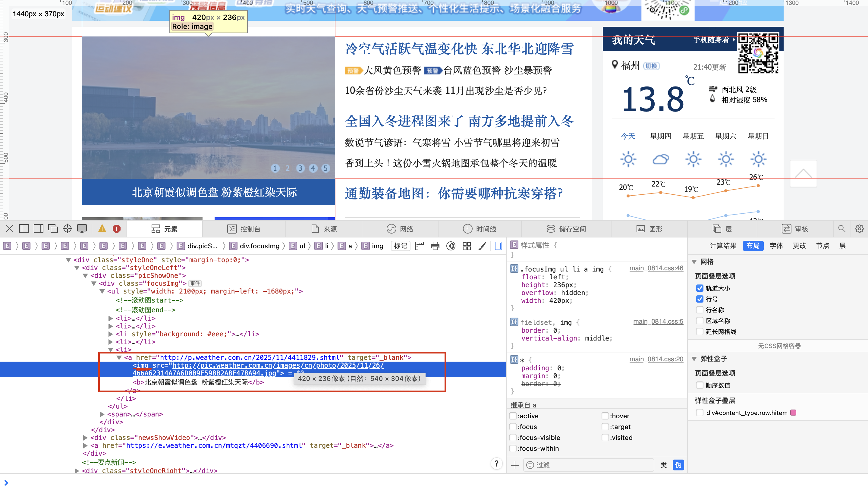Viewport: 868px width, 490px height.
Task: Check the :hover pseudo-class checkbox
Action: [x=605, y=416]
